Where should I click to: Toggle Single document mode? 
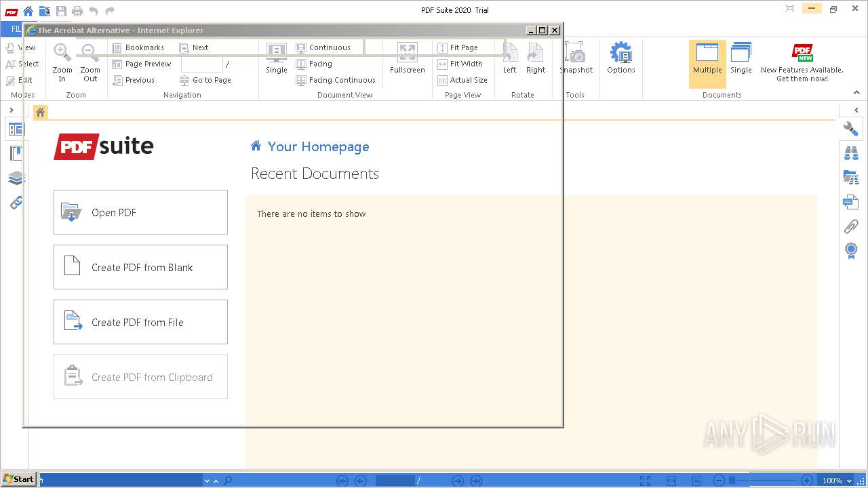point(741,59)
